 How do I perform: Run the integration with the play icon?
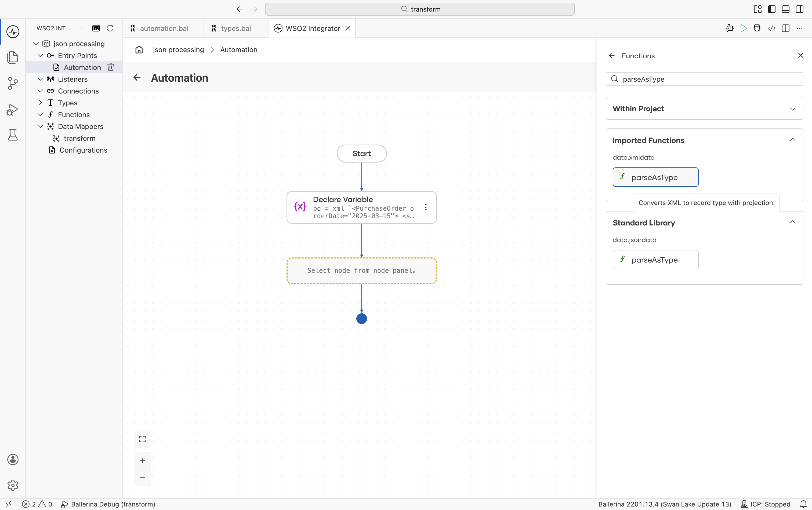point(744,28)
